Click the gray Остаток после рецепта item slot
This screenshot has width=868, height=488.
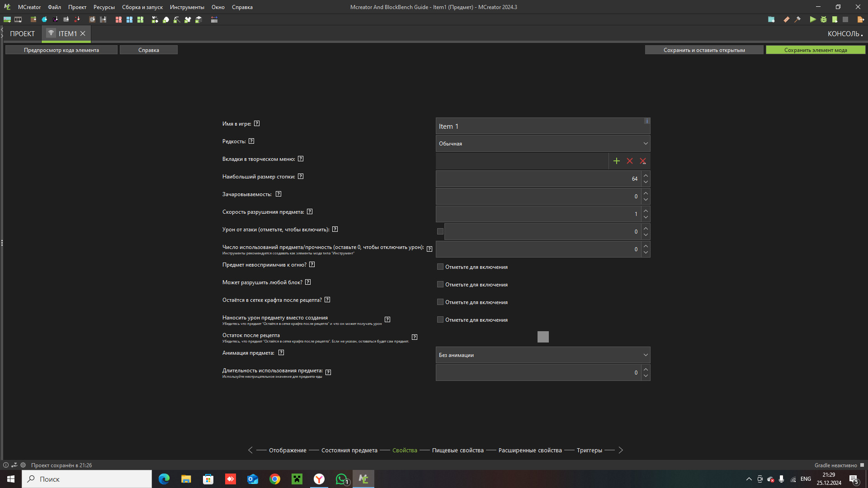pyautogui.click(x=542, y=337)
